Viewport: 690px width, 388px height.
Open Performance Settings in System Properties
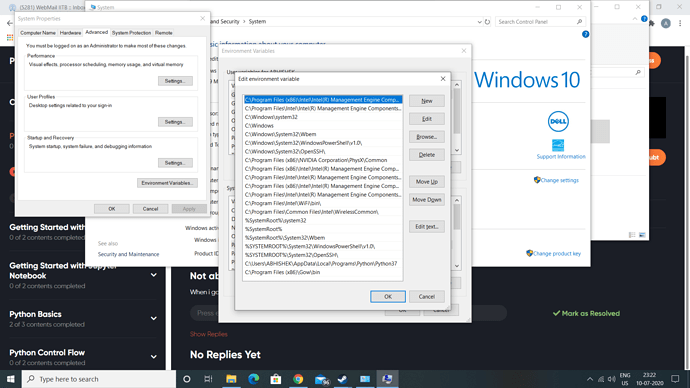175,81
